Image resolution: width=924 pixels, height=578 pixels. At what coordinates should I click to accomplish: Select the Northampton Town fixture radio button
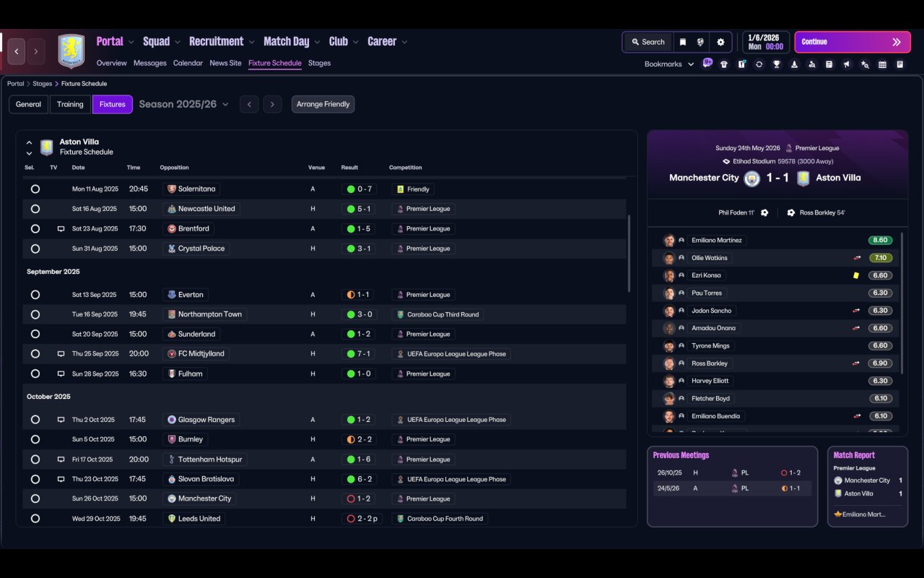[35, 314]
